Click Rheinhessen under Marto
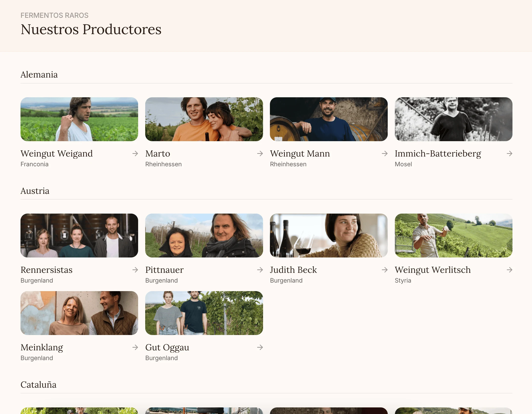Image resolution: width=532 pixels, height=414 pixels. tap(164, 164)
